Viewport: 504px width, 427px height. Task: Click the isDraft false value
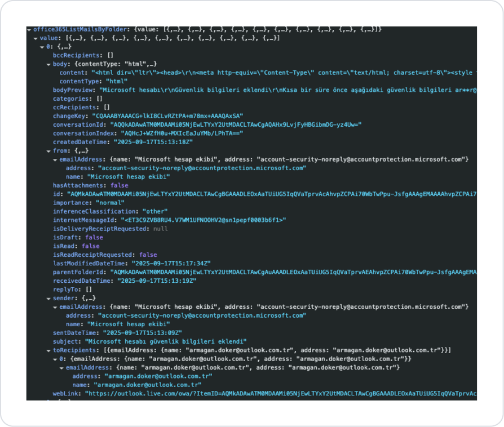[x=94, y=237]
